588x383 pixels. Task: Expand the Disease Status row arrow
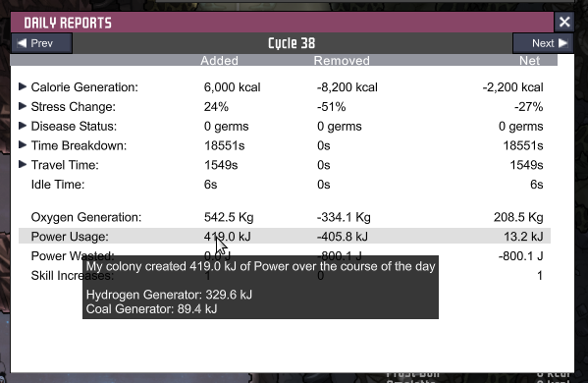click(23, 126)
